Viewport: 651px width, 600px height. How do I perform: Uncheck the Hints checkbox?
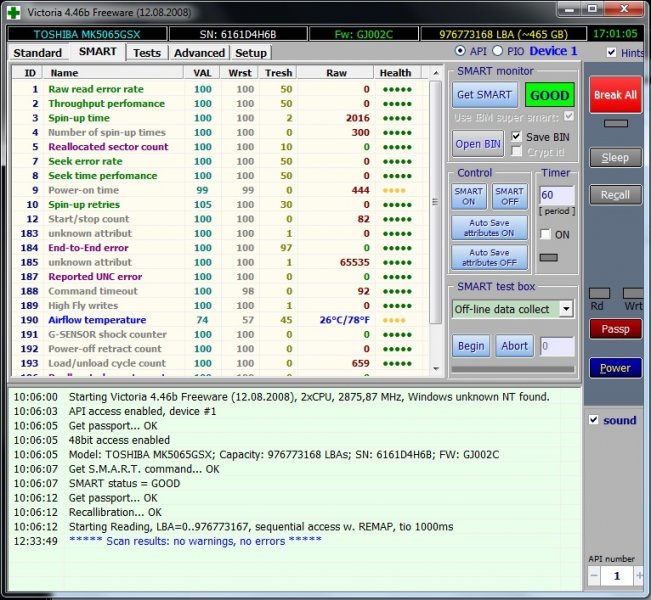pos(612,52)
